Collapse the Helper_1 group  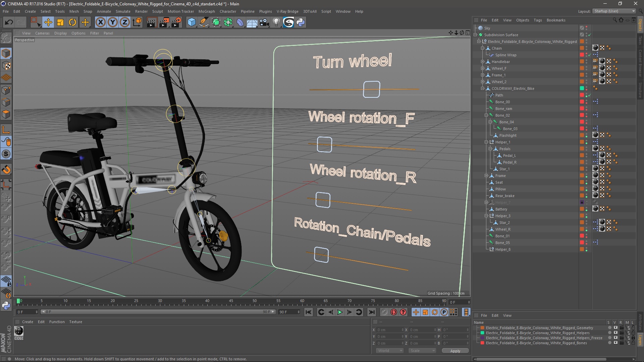[x=486, y=142]
